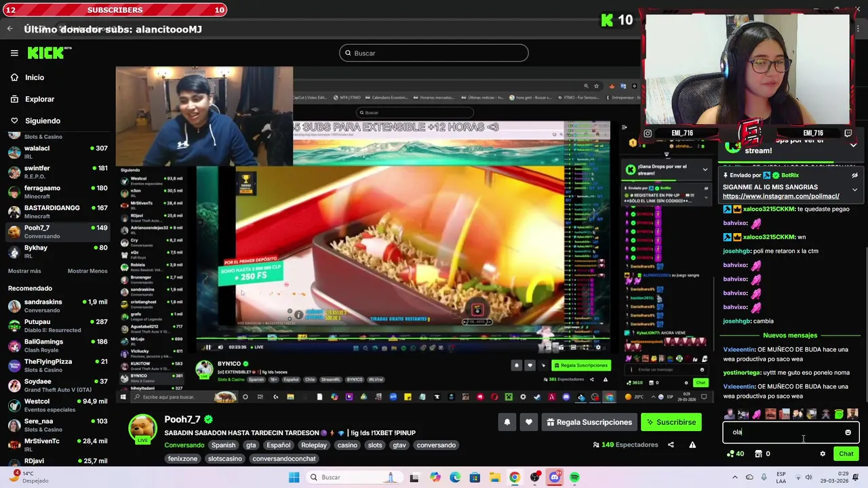The image size is (868, 488).
Task: Open TheFlyingPizza recommended channel
Action: [x=58, y=365]
